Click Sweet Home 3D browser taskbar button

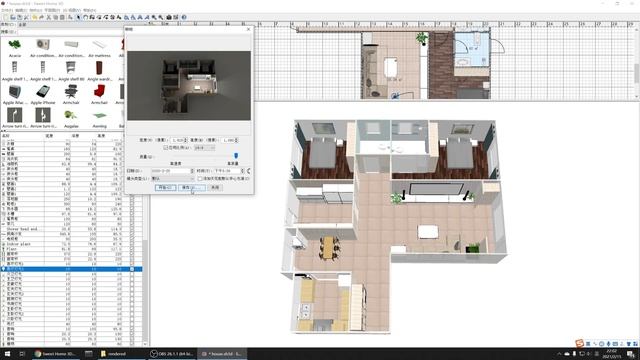[55, 354]
